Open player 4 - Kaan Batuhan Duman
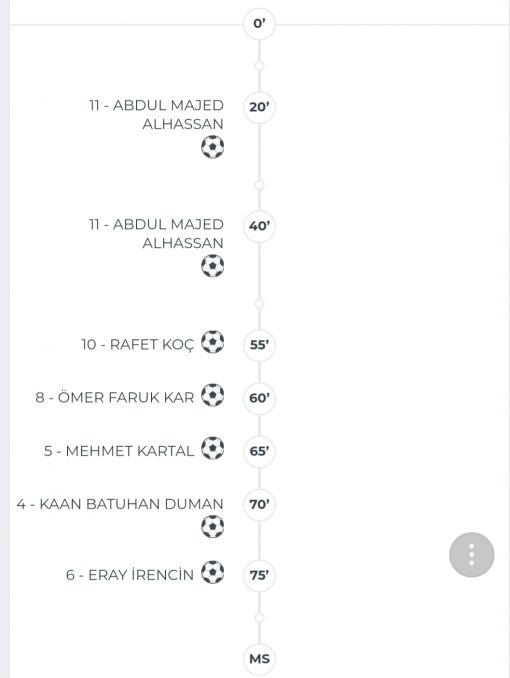The height and width of the screenshot is (678, 510). [120, 504]
